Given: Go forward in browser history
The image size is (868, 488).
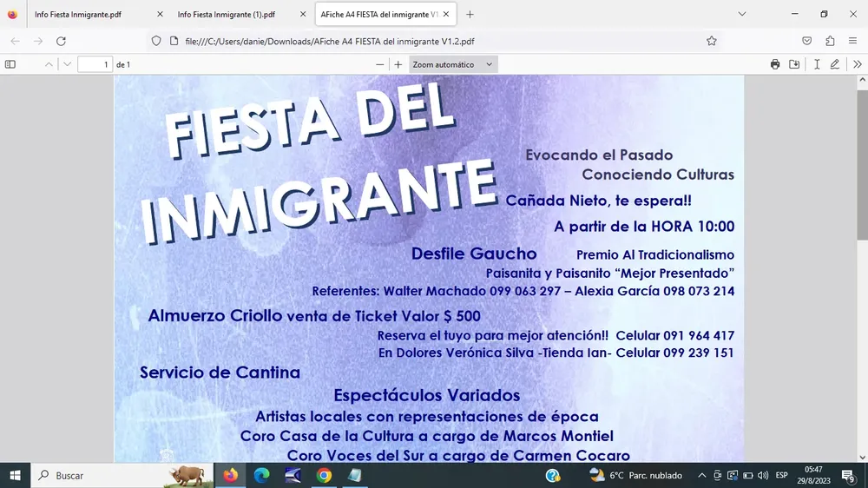Looking at the screenshot, I should point(37,41).
